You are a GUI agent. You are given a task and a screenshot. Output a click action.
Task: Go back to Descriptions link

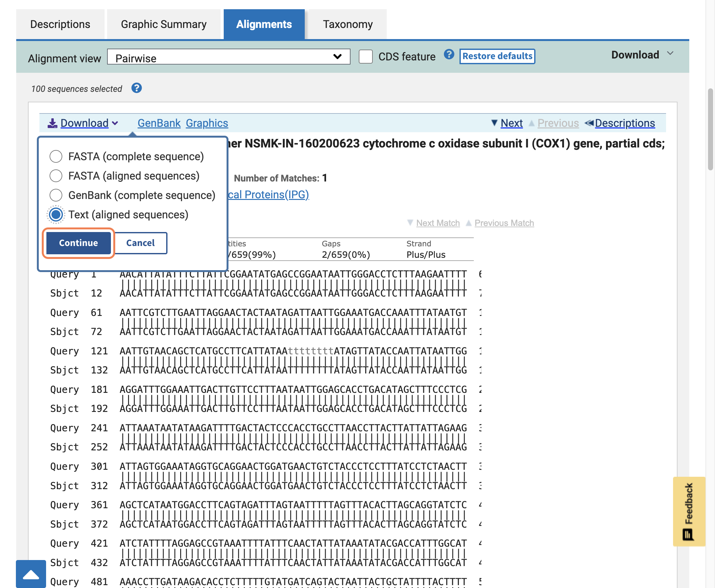pyautogui.click(x=625, y=123)
